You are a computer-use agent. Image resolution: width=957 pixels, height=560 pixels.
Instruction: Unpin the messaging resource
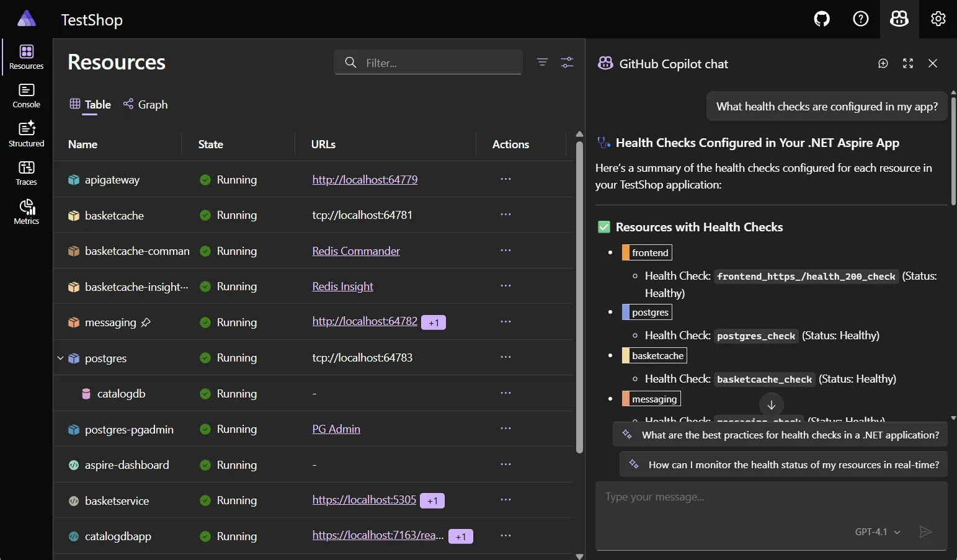[146, 322]
